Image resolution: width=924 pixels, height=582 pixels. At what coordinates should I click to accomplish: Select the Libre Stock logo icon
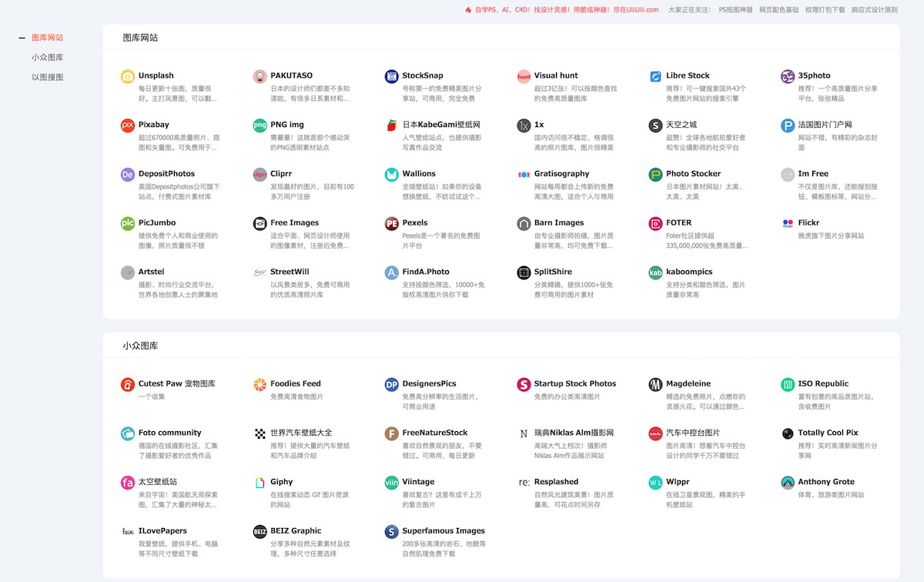(655, 76)
